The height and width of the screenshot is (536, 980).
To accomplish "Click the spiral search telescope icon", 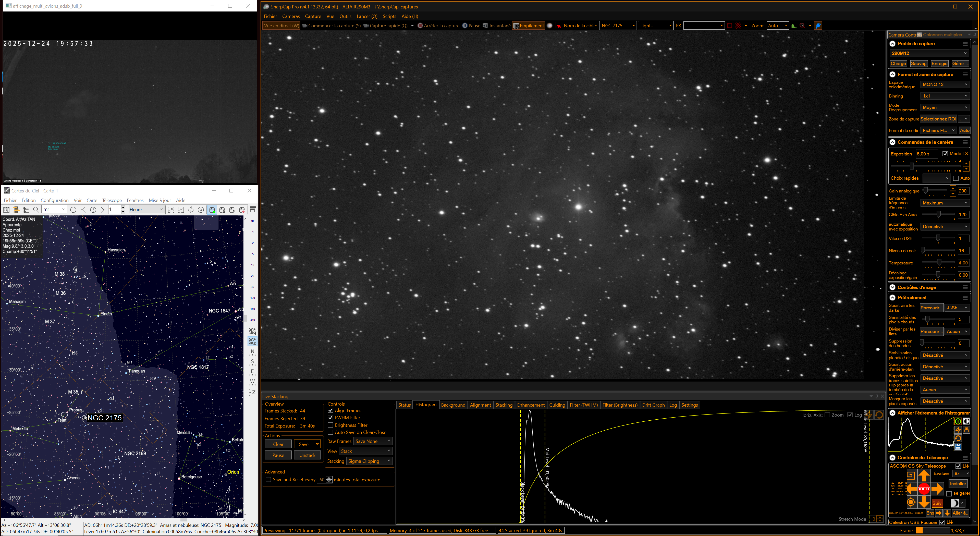I will click(910, 476).
